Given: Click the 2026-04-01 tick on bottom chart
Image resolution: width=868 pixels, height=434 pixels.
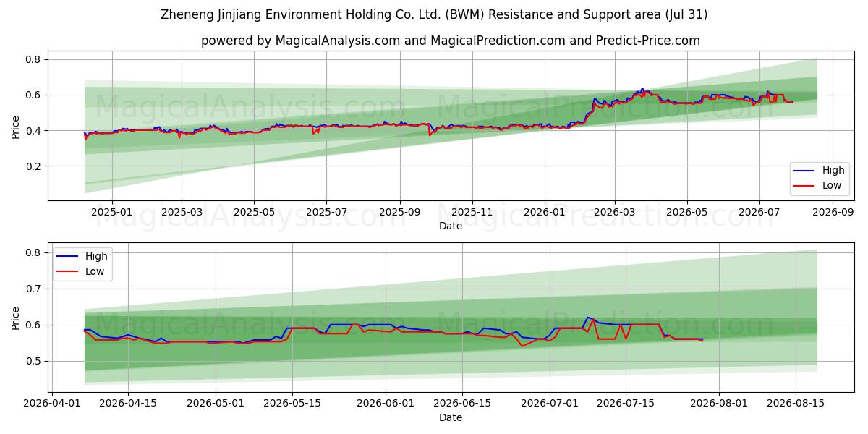Looking at the screenshot, I should tap(51, 404).
